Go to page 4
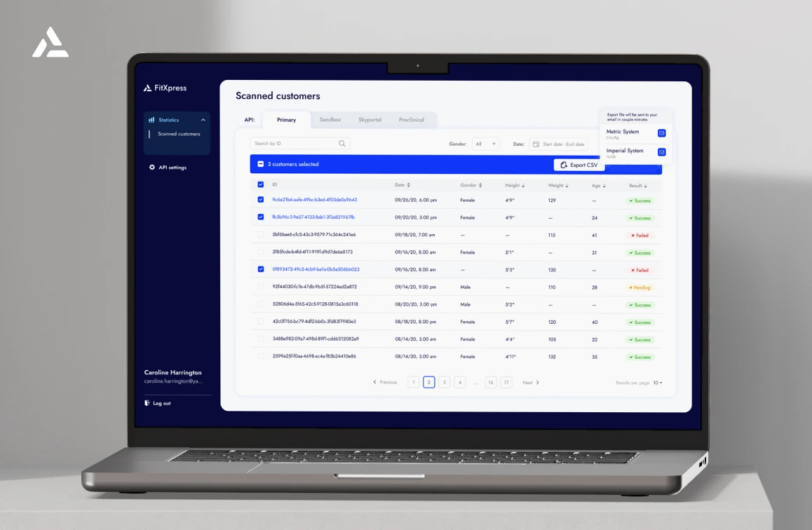 pyautogui.click(x=459, y=383)
